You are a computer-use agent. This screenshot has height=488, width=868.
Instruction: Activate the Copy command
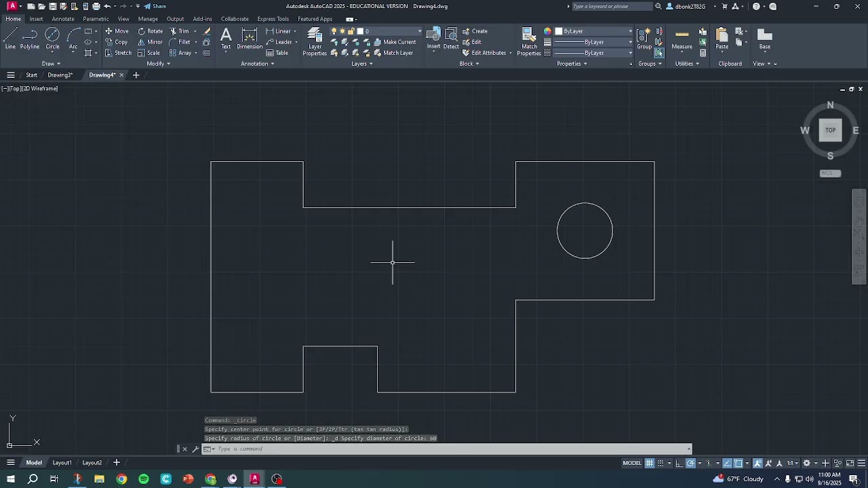(117, 42)
